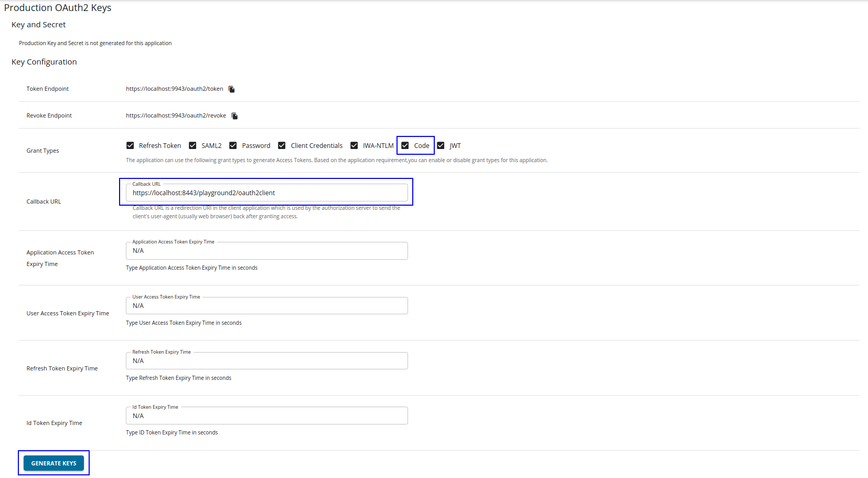Disable the Client Credentials grant type
The image size is (868, 478).
click(x=282, y=145)
